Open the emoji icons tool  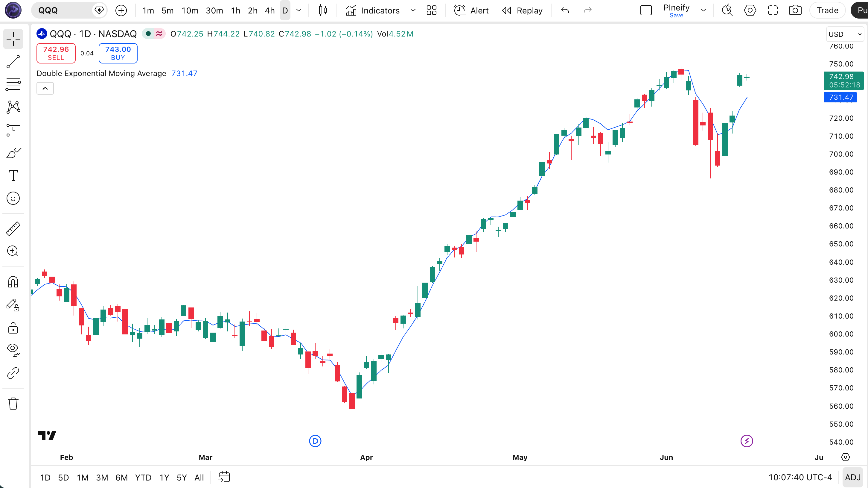tap(13, 198)
